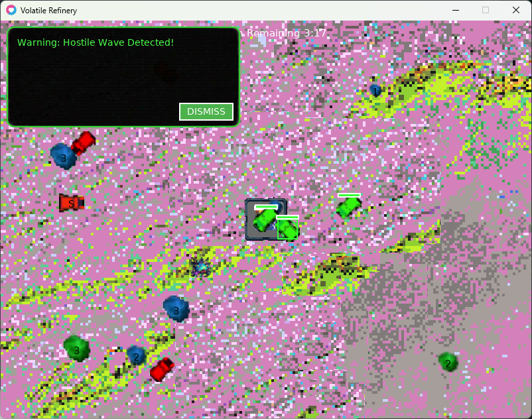Click the red enemy vehicle beside blue rock 3

pyautogui.click(x=83, y=143)
